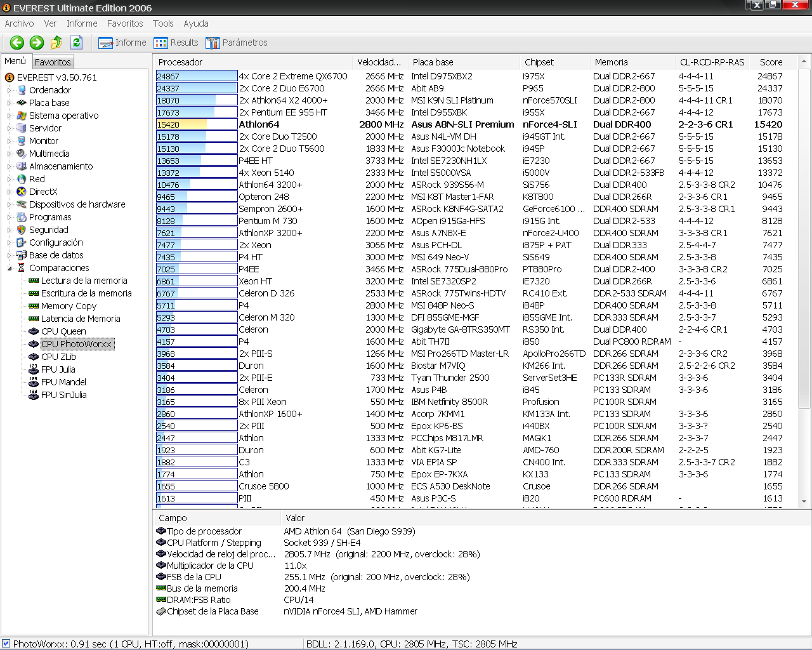Switch to the Menú sidebar tab
The height and width of the screenshot is (650, 812).
coord(15,61)
